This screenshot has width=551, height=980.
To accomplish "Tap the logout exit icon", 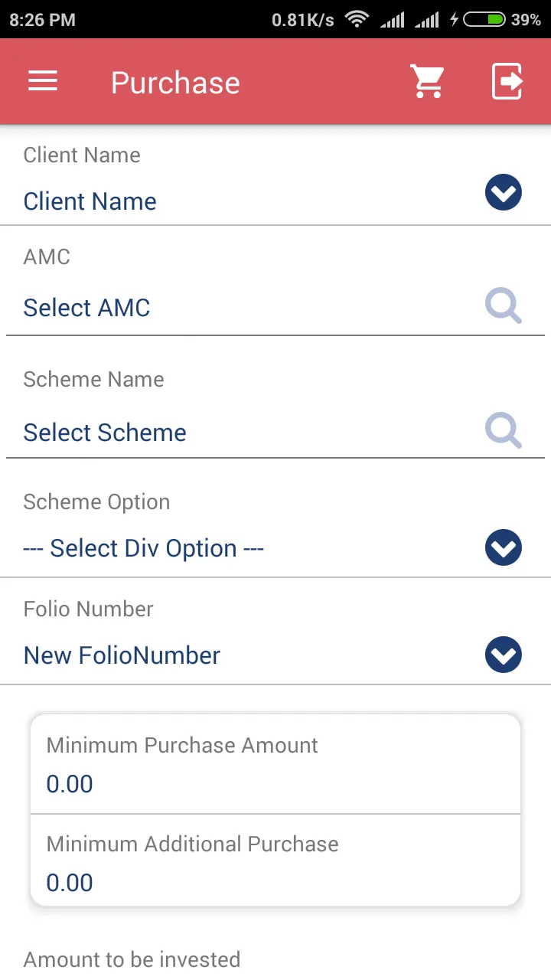I will click(507, 81).
